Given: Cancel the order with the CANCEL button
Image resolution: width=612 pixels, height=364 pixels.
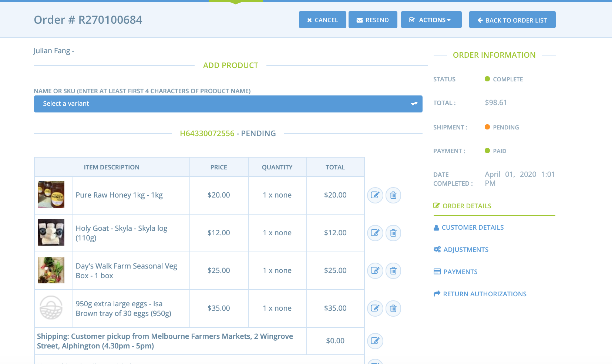Looking at the screenshot, I should point(323,20).
